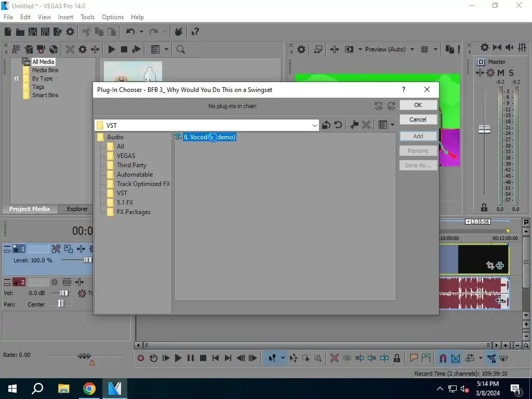Open project with the folder icon
532x399 pixels.
(x=20, y=32)
